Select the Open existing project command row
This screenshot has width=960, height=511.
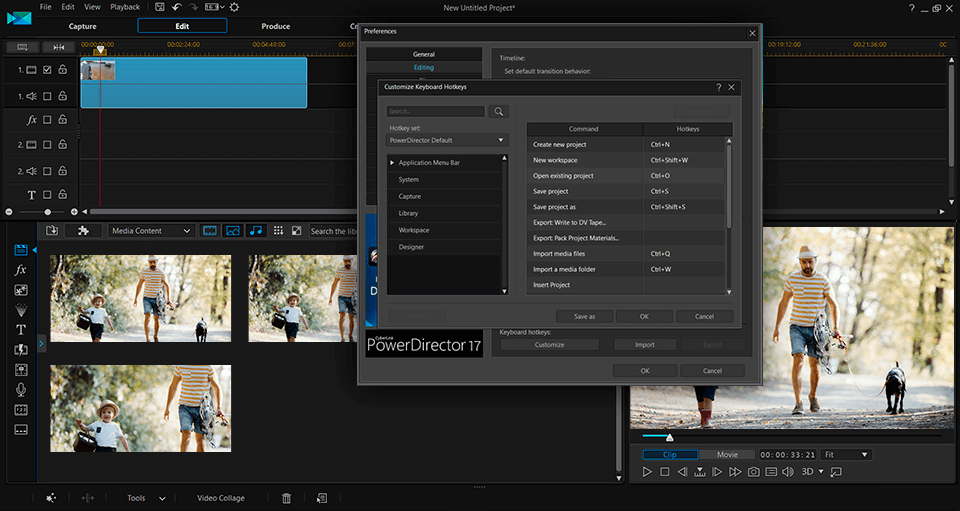tap(626, 176)
